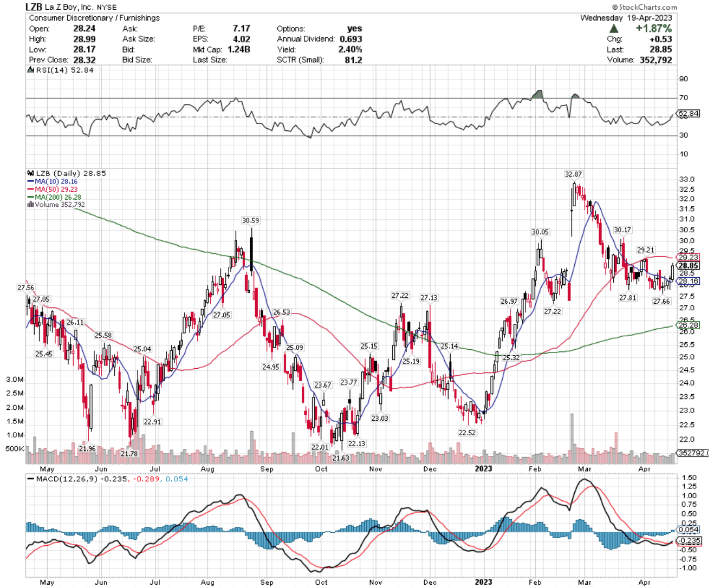Click the 26.53 September label
Screen dimensions: 714x588
click(x=281, y=312)
